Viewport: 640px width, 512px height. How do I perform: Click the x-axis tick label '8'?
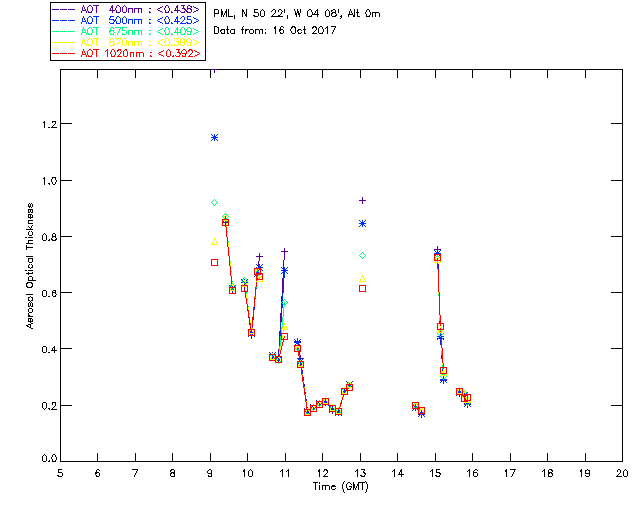(x=173, y=473)
